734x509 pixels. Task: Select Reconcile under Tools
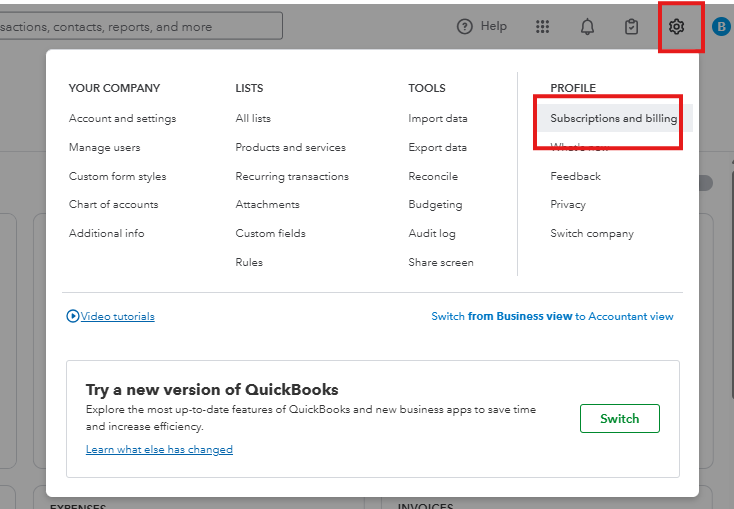(x=433, y=176)
